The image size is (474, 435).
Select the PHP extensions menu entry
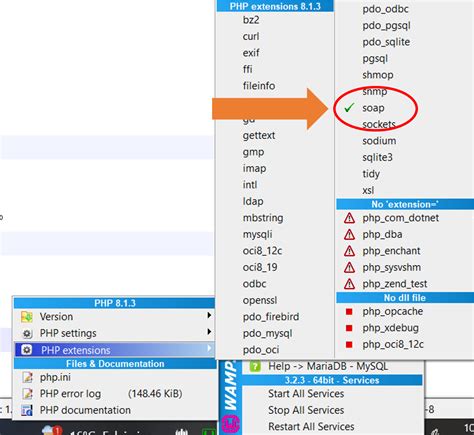click(114, 350)
